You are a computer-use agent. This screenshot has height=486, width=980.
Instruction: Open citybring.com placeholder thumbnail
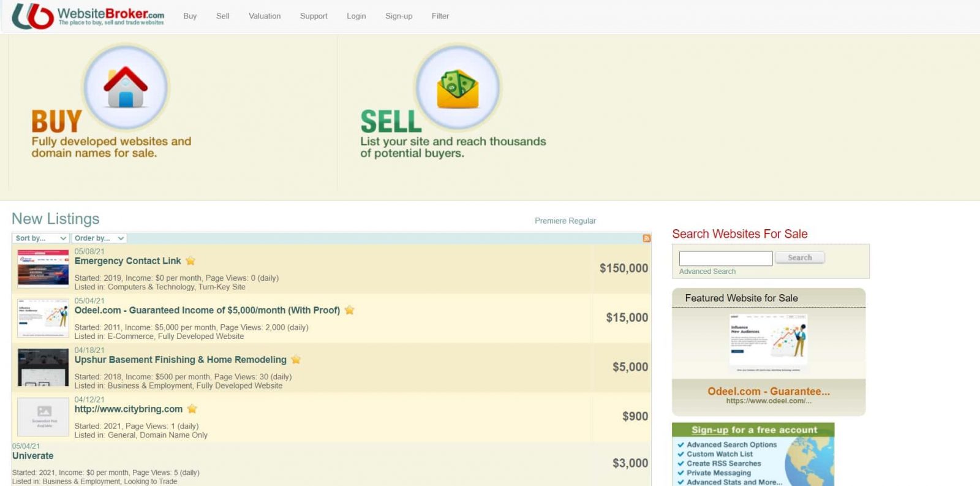tap(43, 417)
